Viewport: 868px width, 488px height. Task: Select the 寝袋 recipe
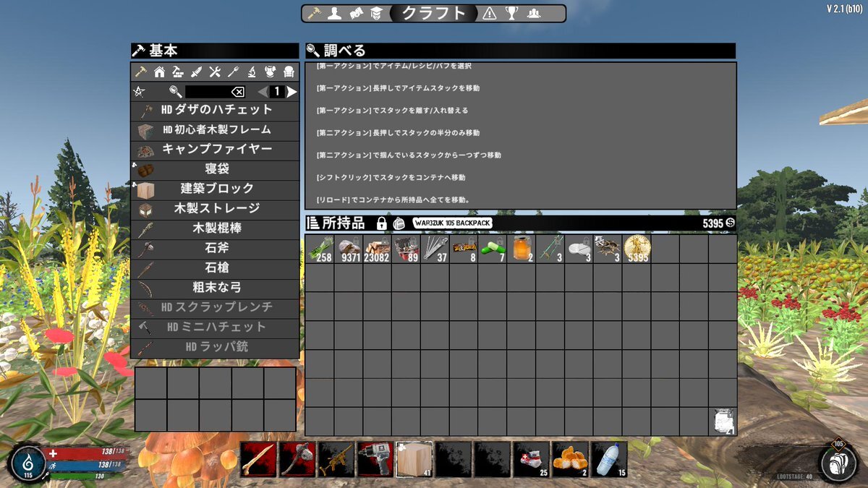coord(215,170)
